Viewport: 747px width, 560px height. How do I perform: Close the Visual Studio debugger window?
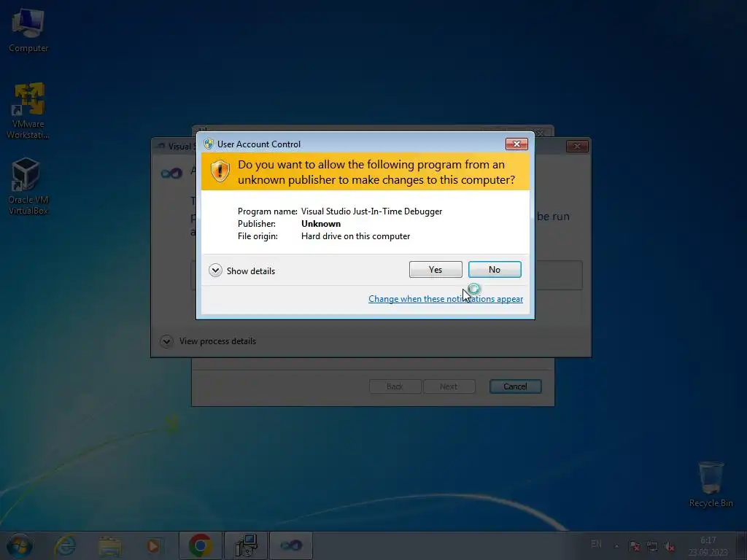[x=577, y=146]
